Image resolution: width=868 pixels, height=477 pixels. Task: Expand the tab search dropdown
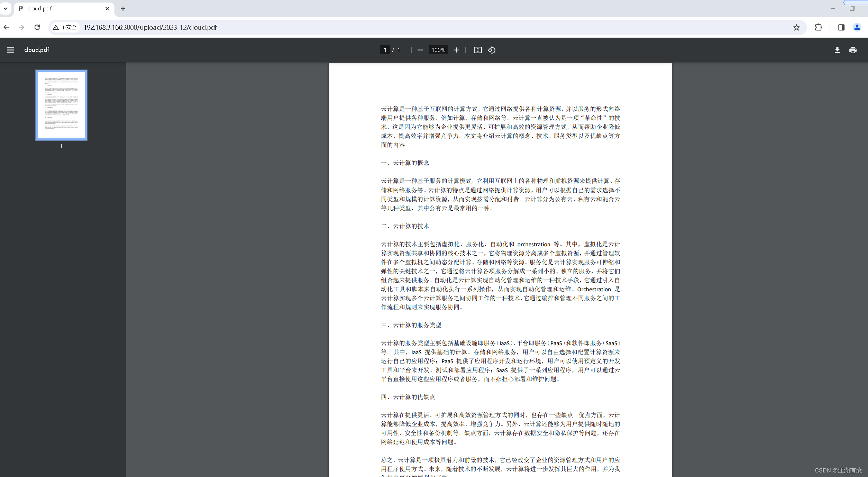pos(5,8)
